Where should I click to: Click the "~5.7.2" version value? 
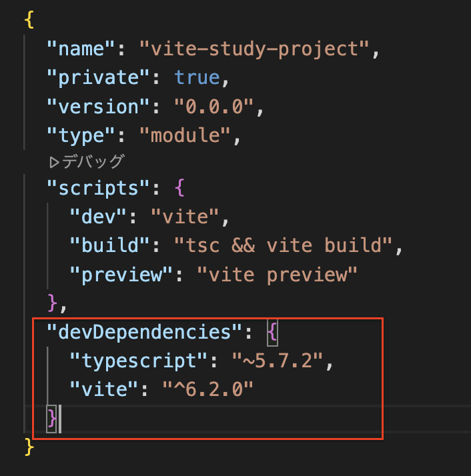277,361
